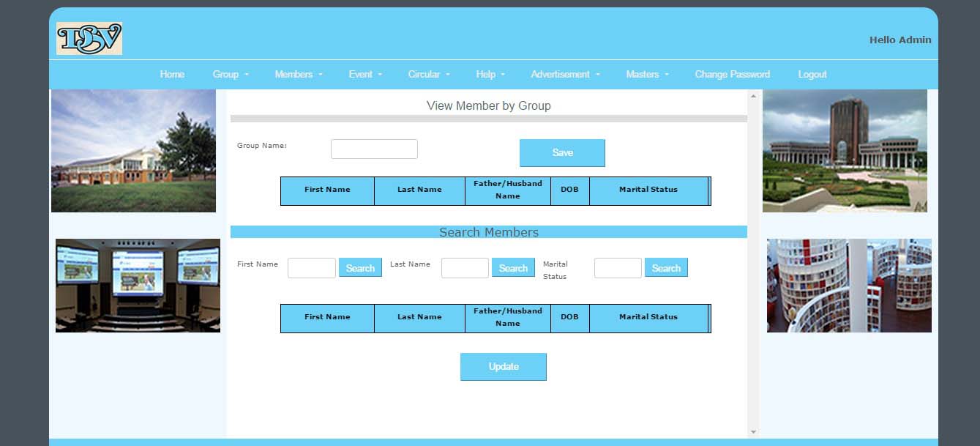Expand the Members dropdown menu
The width and height of the screenshot is (980, 446).
[299, 75]
